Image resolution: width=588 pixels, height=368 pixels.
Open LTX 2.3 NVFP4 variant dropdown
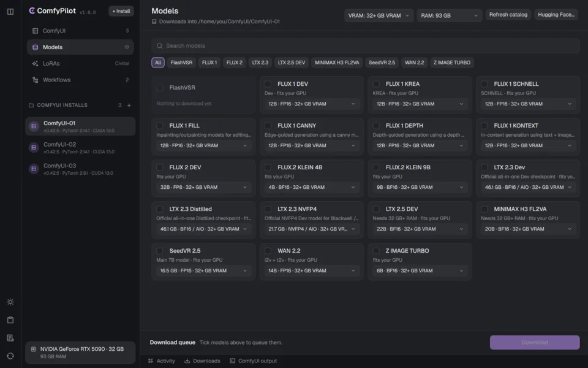[x=312, y=229]
